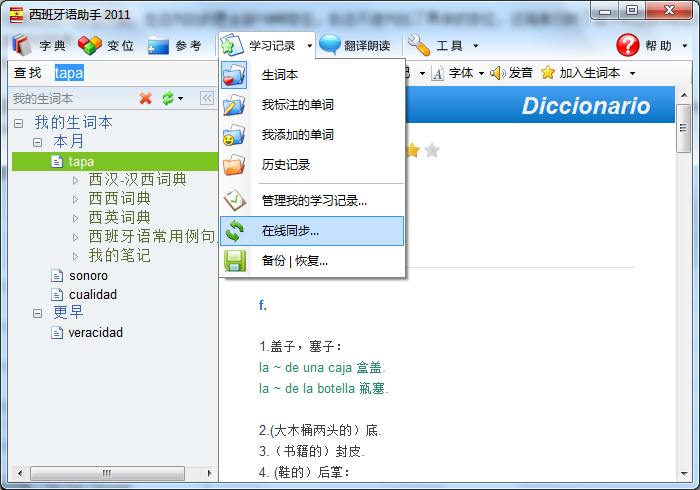Image resolution: width=700 pixels, height=490 pixels.
Task: Open the 帮助 dropdown arrow
Action: [x=685, y=46]
